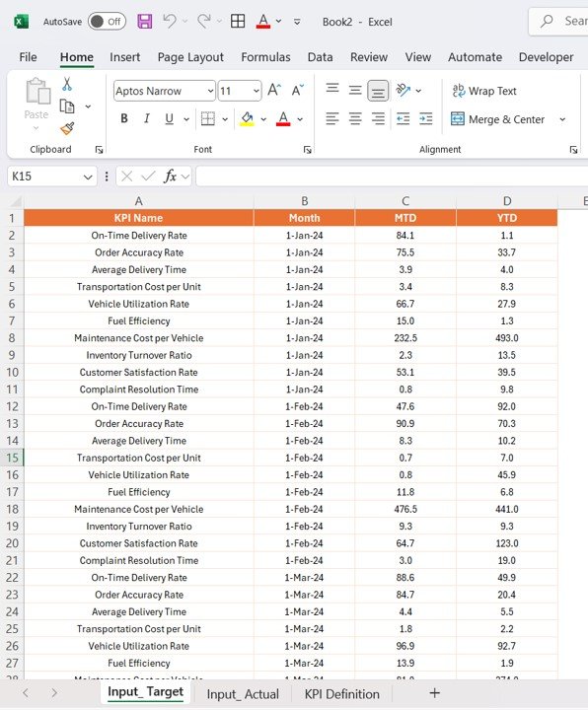
Task: Switch to the Input_ Actual sheet tab
Action: click(243, 694)
